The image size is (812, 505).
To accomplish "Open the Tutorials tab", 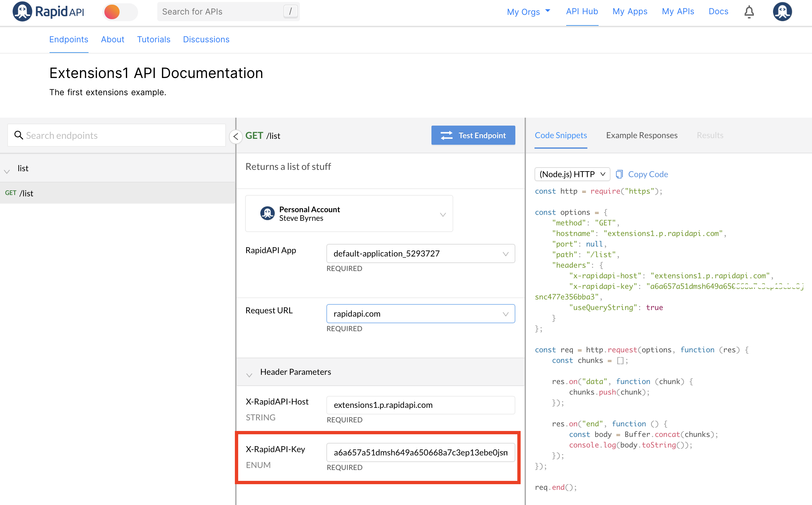I will 154,39.
